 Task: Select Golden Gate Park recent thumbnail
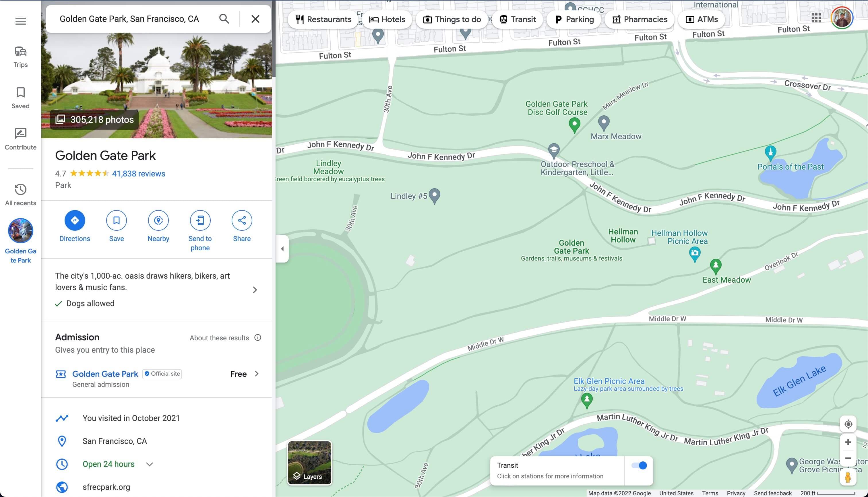[20, 231]
